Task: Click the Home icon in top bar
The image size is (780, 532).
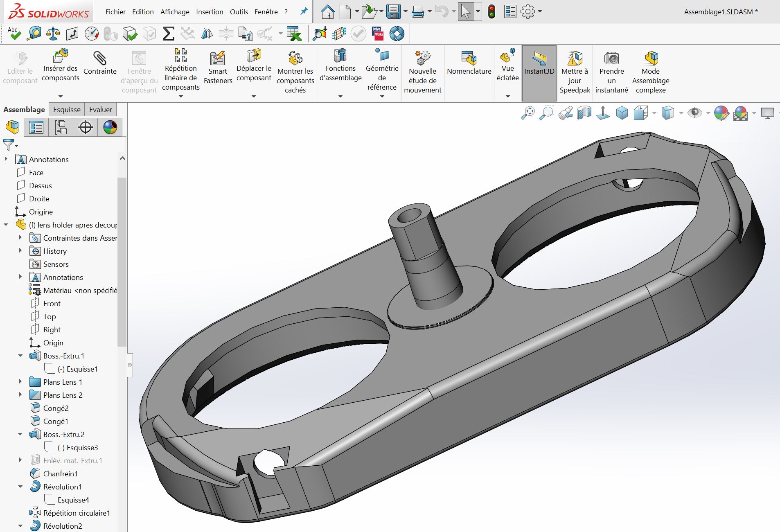Action: [327, 11]
